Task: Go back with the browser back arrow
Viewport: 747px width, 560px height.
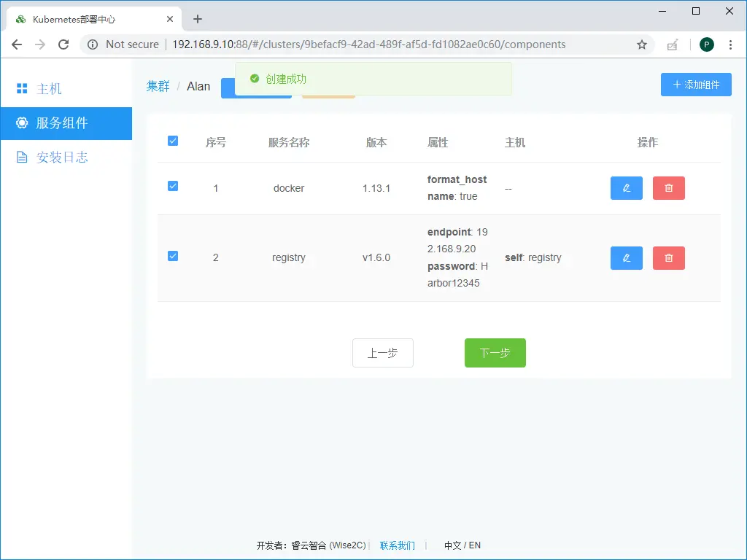Action: click(x=17, y=44)
